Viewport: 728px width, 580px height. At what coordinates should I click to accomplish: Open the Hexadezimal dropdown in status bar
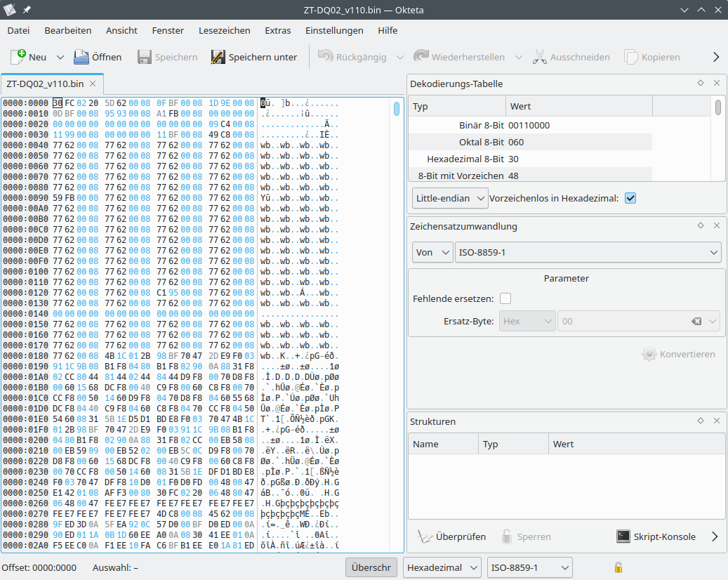[x=442, y=567]
